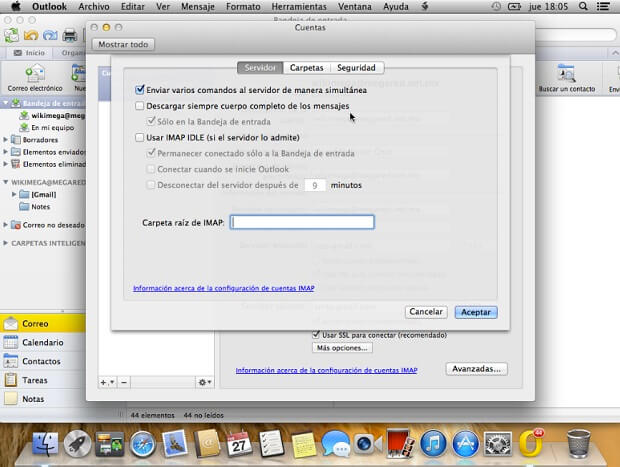Image resolution: width=620 pixels, height=467 pixels.
Task: Open Notification Center list icon
Action: point(603,6)
